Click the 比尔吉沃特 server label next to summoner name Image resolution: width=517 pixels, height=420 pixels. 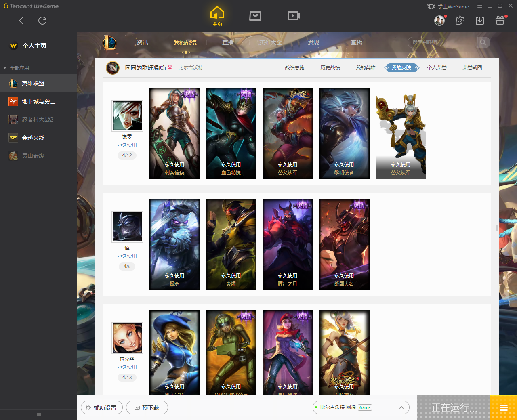coord(191,68)
